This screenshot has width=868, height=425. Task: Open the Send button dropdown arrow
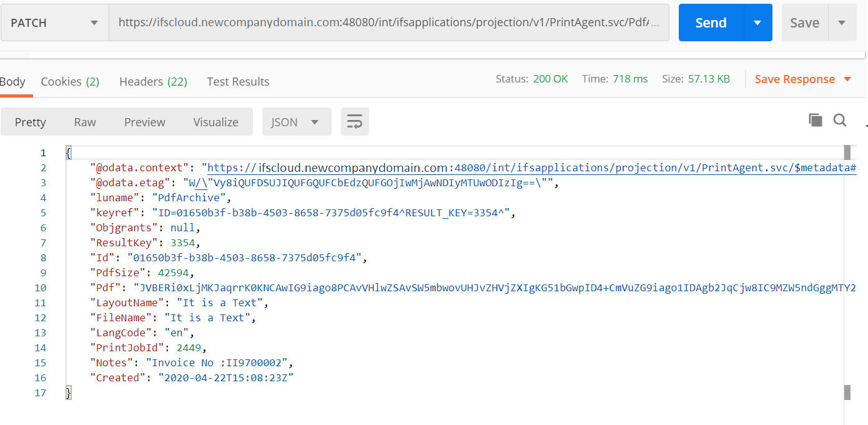click(x=757, y=23)
